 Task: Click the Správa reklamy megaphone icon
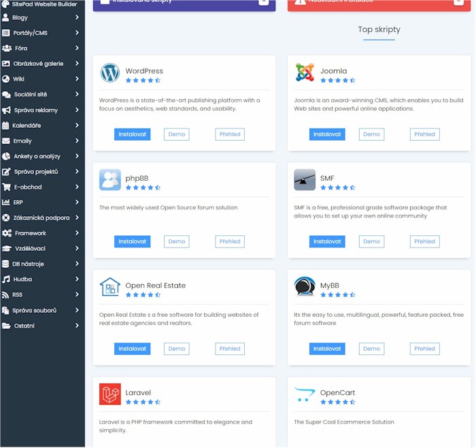[x=6, y=110]
